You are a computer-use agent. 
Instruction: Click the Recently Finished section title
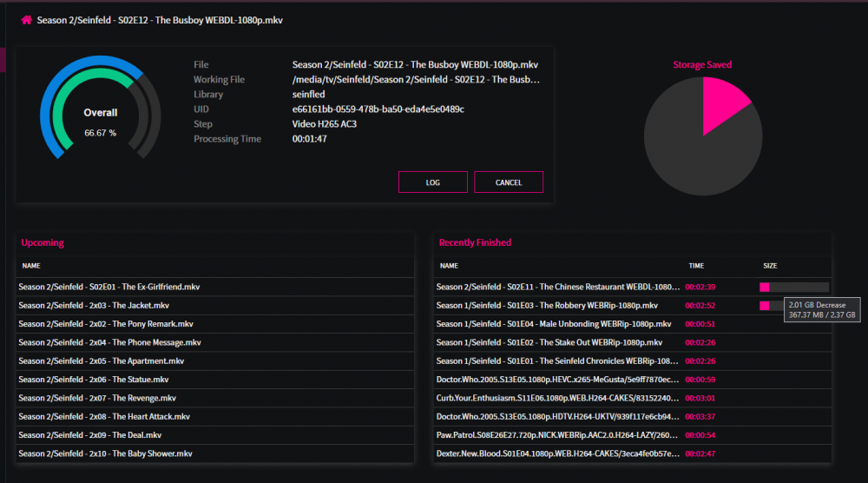[475, 242]
